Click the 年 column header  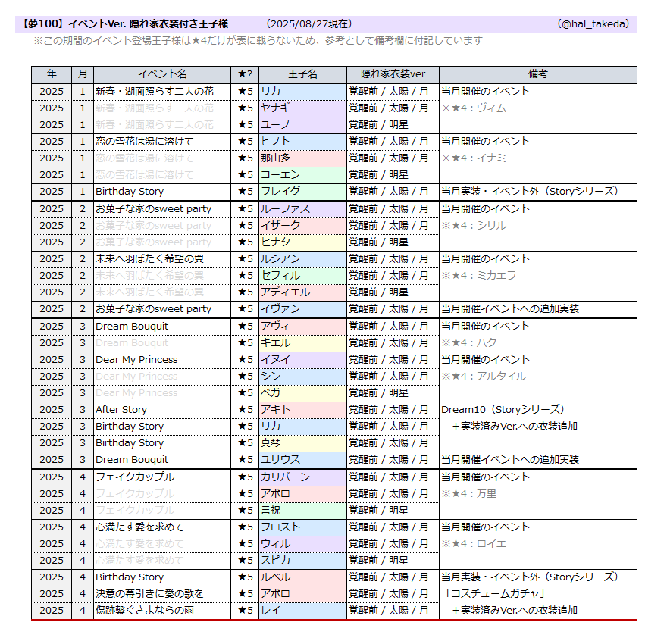pyautogui.click(x=52, y=74)
